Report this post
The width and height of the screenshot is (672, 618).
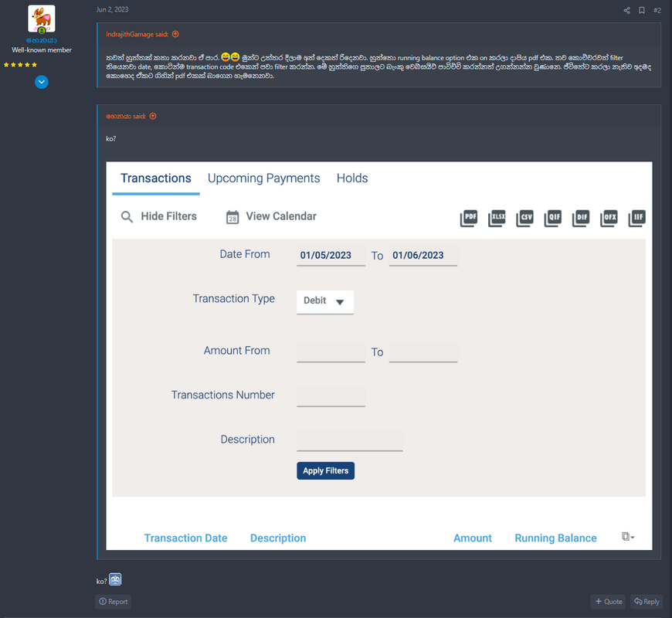(x=113, y=601)
